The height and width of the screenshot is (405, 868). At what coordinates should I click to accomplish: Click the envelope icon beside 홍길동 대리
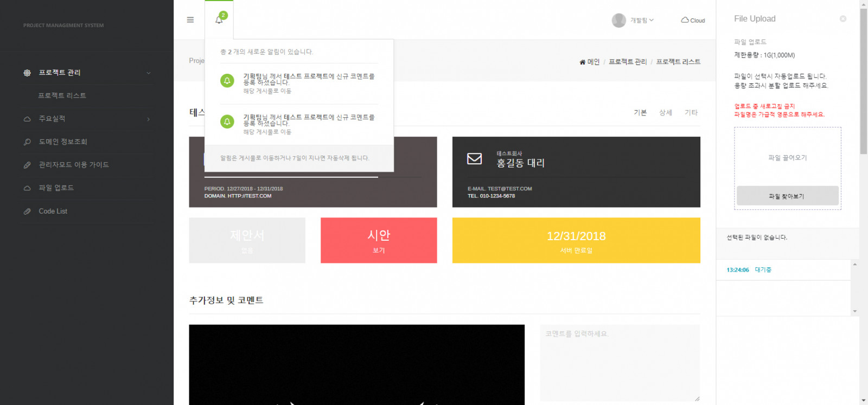coord(475,158)
